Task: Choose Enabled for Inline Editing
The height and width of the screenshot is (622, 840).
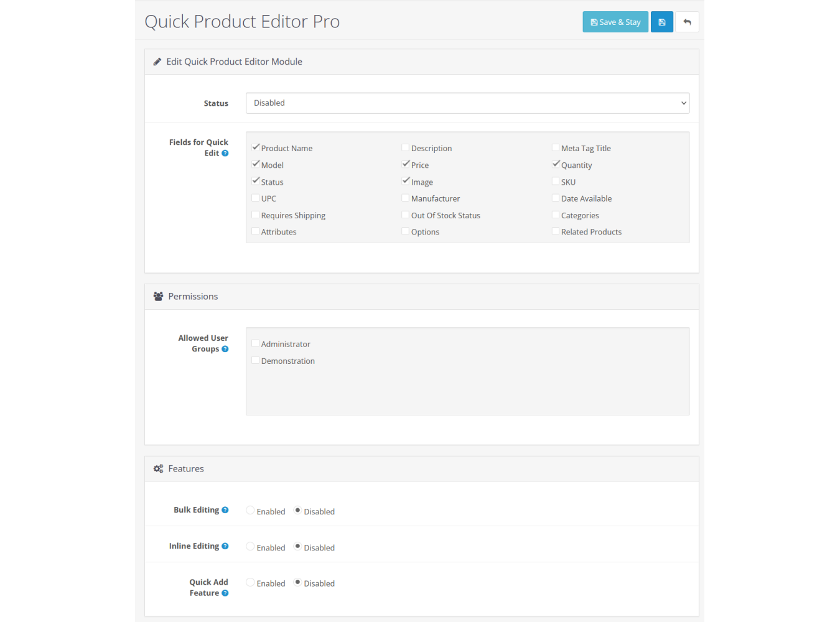Action: tap(250, 547)
